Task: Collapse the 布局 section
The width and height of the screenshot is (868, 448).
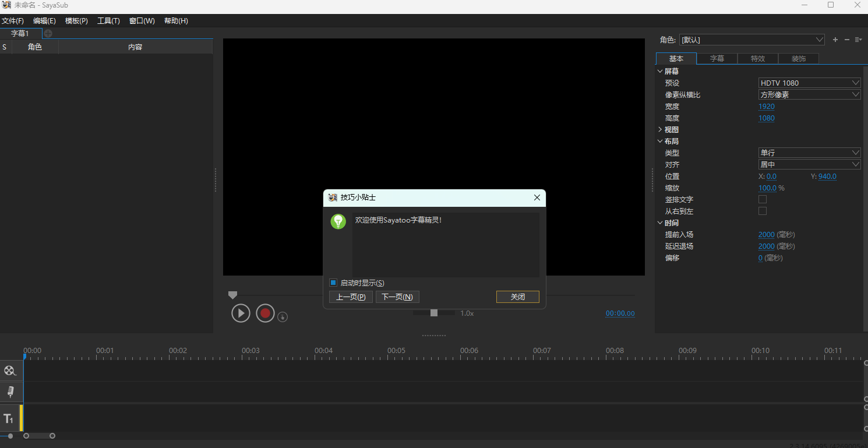Action: [x=659, y=140]
